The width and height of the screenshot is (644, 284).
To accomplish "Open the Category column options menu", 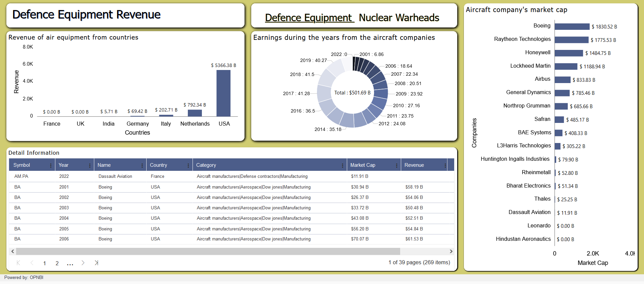I will 342,165.
